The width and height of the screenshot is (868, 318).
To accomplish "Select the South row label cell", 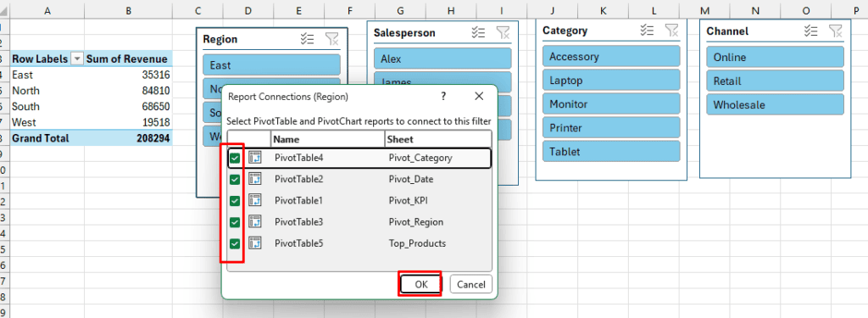I will (47, 106).
